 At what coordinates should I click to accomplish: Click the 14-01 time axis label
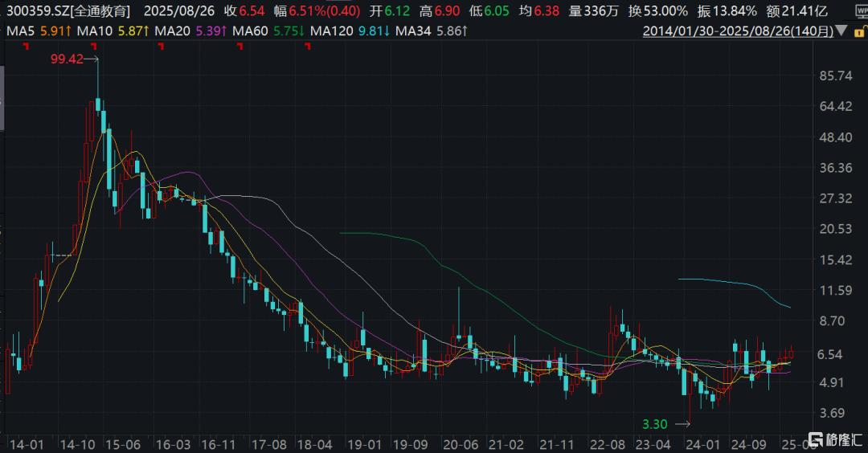(x=27, y=445)
